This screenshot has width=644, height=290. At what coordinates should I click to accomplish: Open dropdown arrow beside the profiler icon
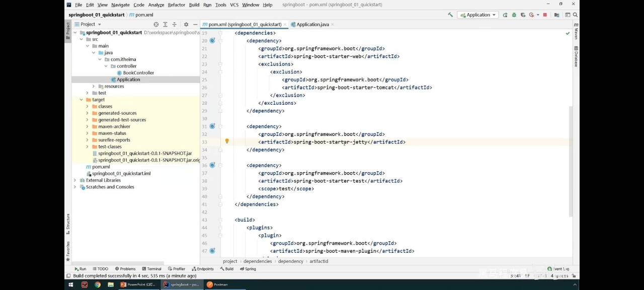coord(537,15)
